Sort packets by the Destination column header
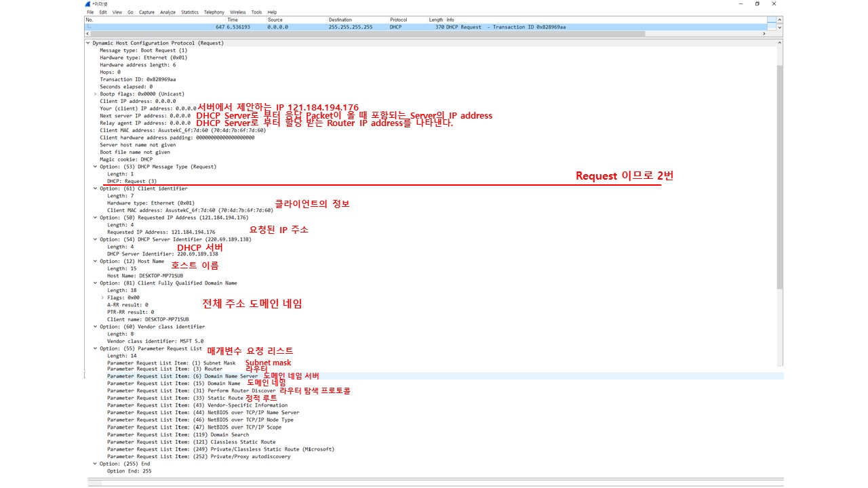 pyautogui.click(x=340, y=20)
